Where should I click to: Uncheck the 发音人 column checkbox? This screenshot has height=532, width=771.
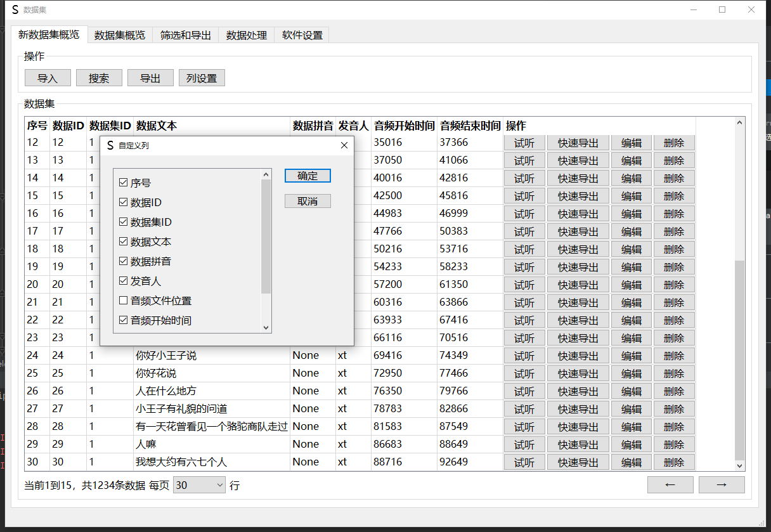(124, 282)
